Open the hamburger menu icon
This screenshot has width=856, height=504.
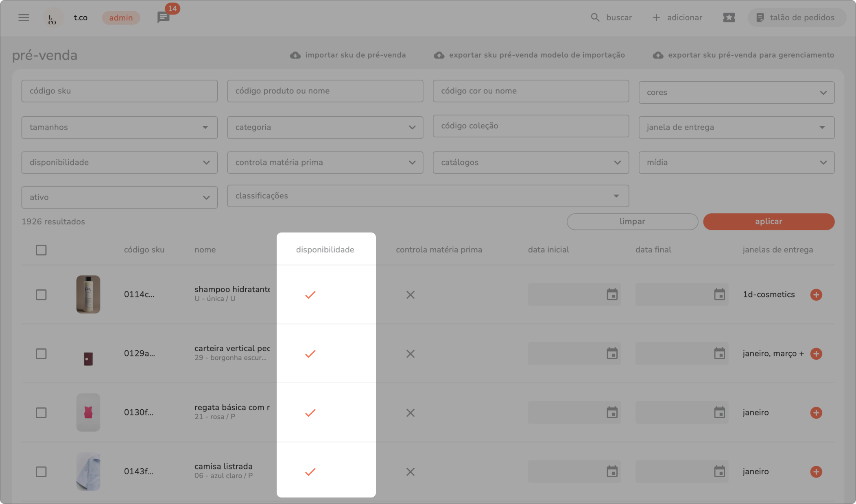(x=24, y=17)
